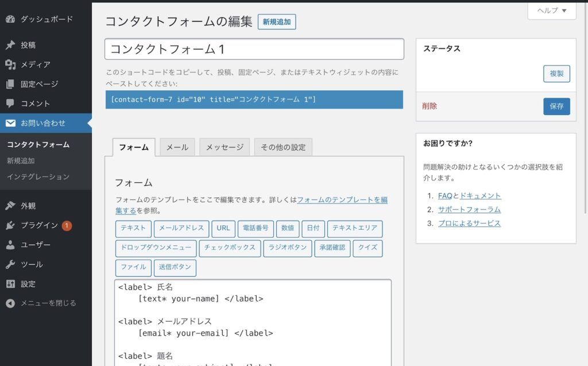Open the Messages tab
The height and width of the screenshot is (366, 588).
[x=225, y=147]
